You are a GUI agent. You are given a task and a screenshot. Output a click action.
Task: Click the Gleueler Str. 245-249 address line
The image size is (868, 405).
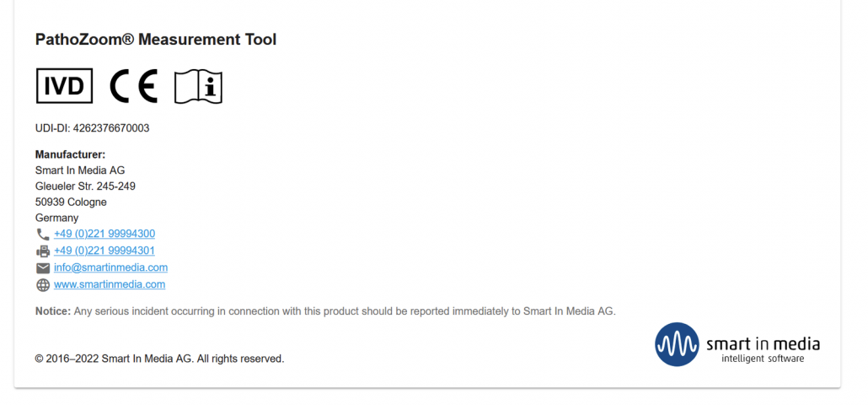pos(85,186)
